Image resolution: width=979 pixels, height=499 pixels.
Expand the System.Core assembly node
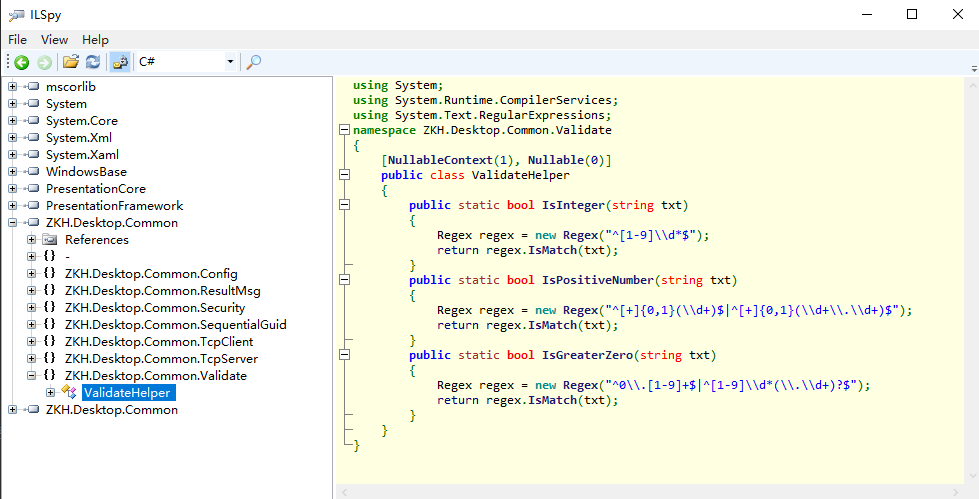pos(12,121)
